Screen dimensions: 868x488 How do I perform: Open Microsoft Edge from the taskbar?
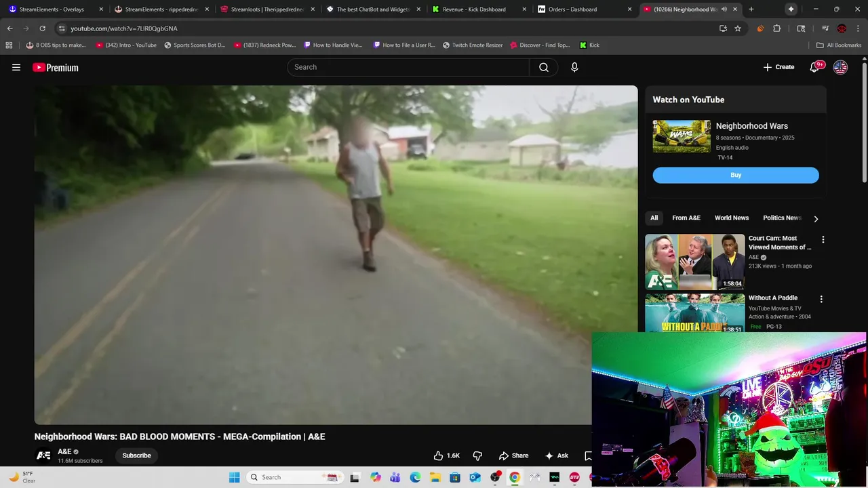415,477
